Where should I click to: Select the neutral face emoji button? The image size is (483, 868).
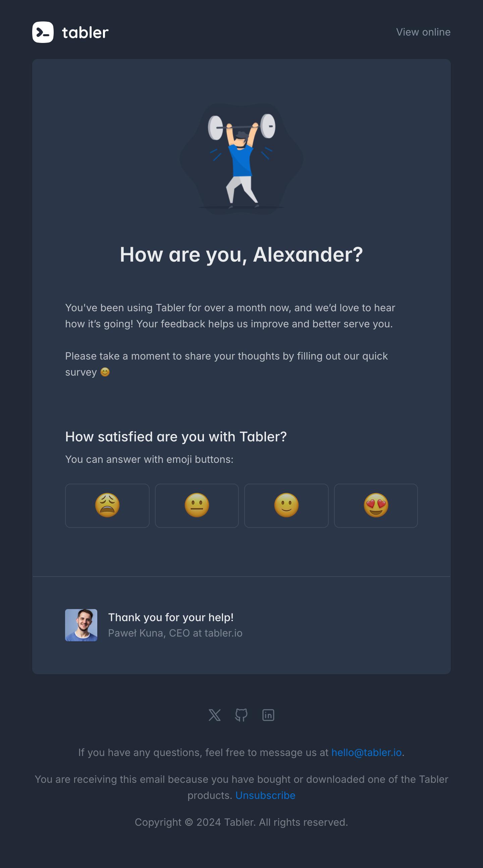point(197,505)
